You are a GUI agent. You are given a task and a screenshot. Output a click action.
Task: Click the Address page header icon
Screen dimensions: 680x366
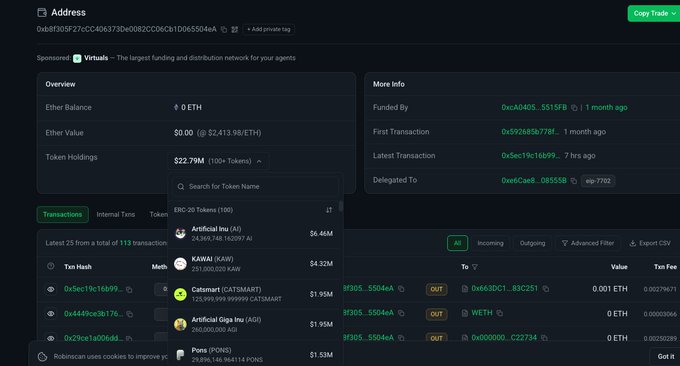coord(42,13)
